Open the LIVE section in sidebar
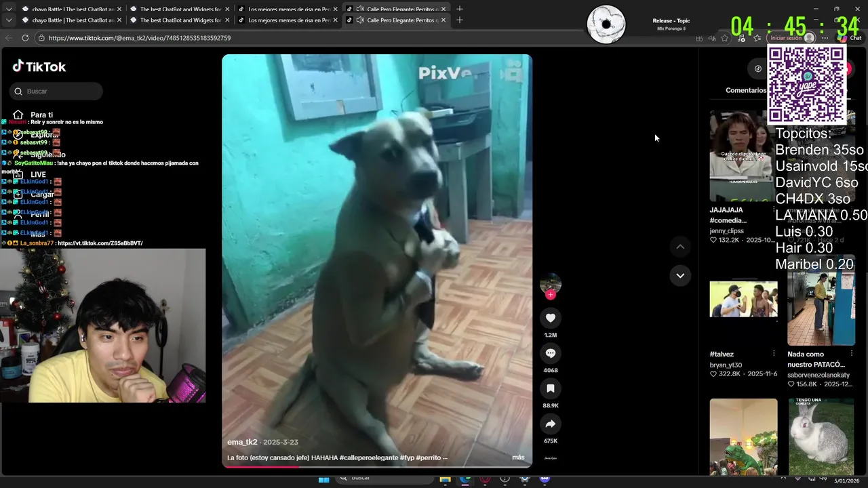Viewport: 868px width, 488px height. pos(30,174)
